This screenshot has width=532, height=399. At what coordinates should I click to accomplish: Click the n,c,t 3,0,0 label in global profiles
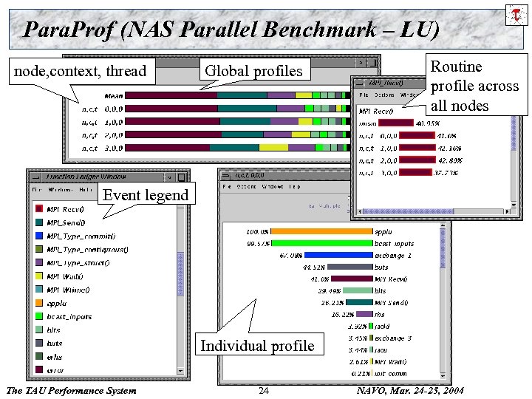pyautogui.click(x=102, y=148)
